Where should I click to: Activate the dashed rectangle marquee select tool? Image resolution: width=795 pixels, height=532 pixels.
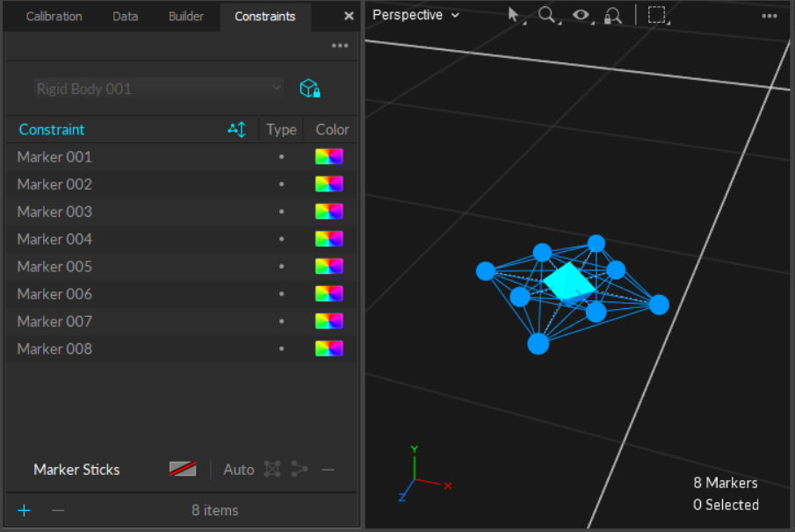[656, 15]
